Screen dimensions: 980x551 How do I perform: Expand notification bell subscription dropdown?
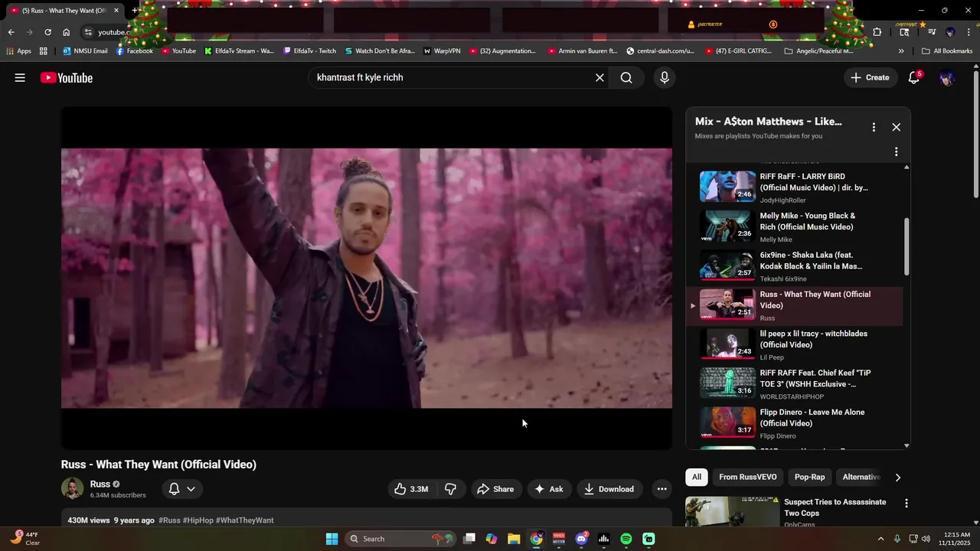click(182, 489)
